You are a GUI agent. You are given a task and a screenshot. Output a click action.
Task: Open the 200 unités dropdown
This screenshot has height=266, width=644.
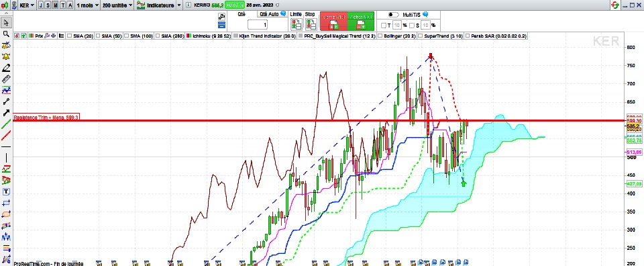click(117, 5)
